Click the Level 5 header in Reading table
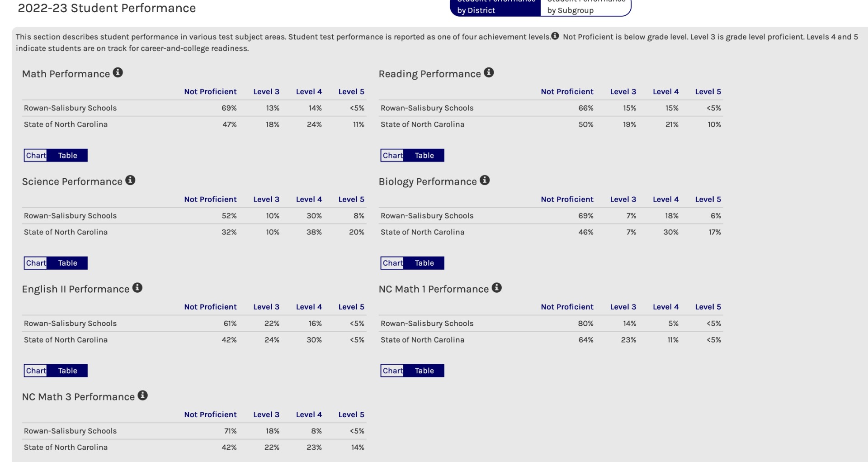This screenshot has width=868, height=462. (x=708, y=91)
